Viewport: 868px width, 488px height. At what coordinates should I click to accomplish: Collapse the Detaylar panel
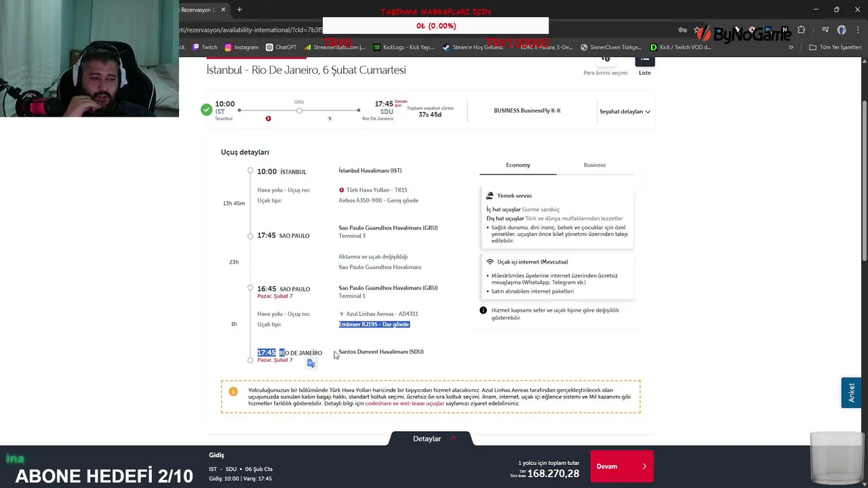tap(431, 439)
